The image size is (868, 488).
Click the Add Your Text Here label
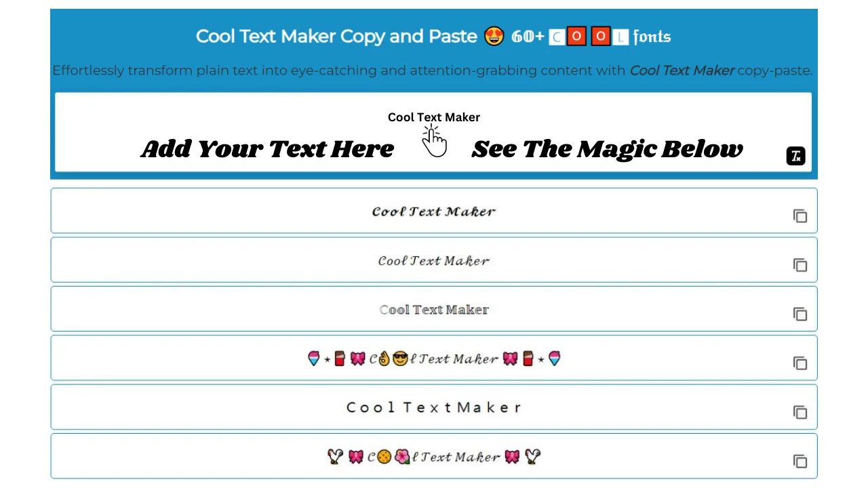click(267, 148)
